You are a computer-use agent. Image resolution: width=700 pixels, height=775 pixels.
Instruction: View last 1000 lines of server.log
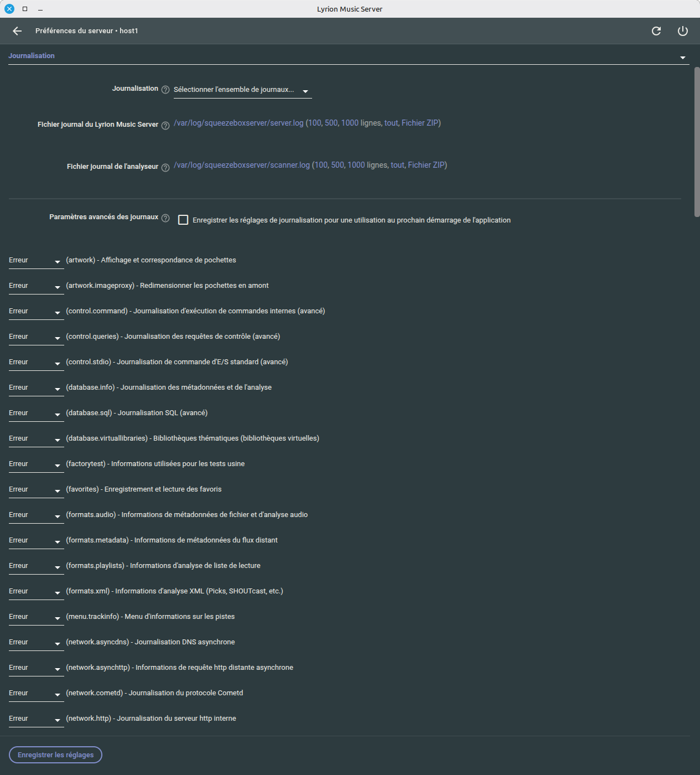click(350, 123)
